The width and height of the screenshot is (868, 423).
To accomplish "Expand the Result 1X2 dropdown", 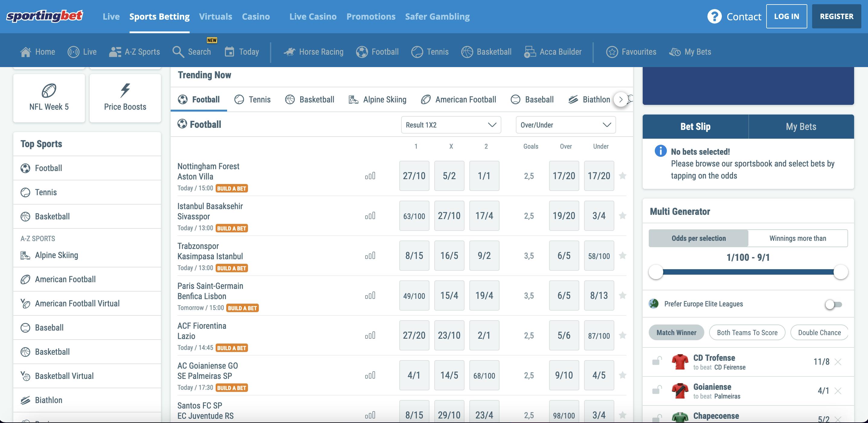I will pyautogui.click(x=451, y=125).
